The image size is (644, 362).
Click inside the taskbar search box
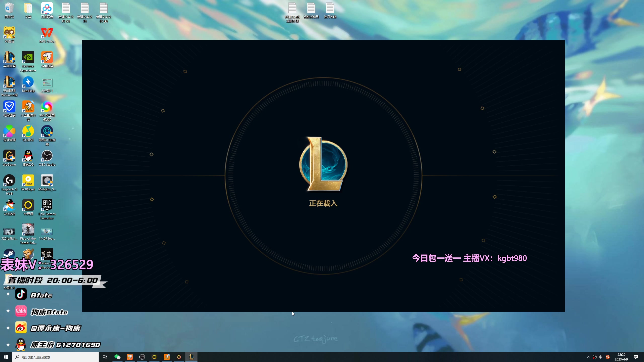point(55,357)
